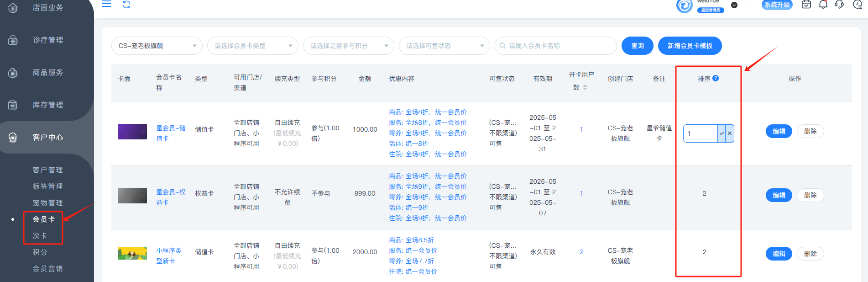
Task: Click the 小程序类型新卡 card thumbnail
Action: point(132,253)
